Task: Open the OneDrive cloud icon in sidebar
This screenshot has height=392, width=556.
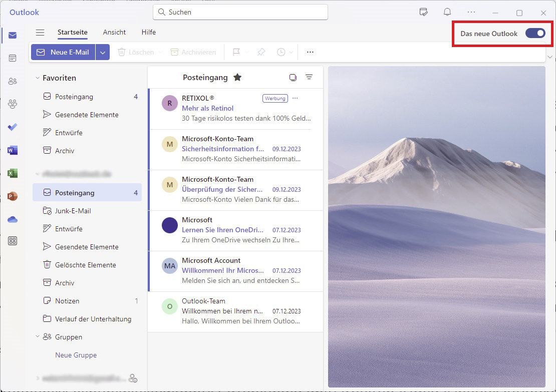Action: click(x=13, y=219)
